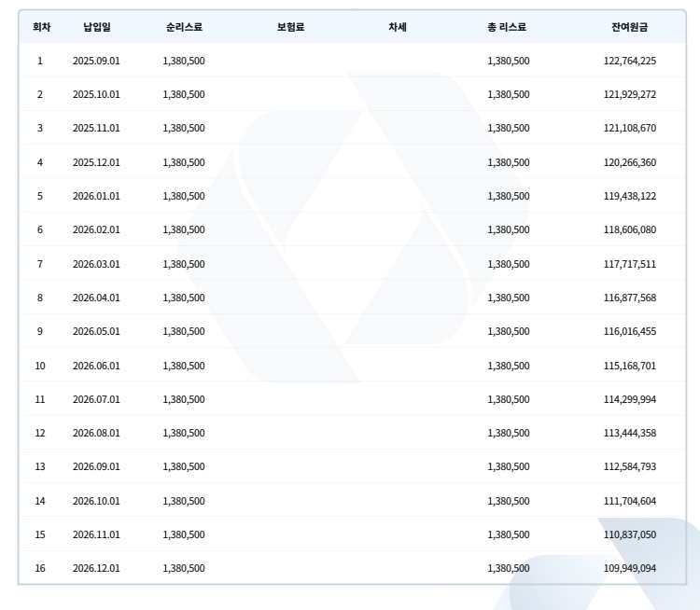Select the payment date 2025.09.01
Screen dimensions: 700x610
pyautogui.click(x=96, y=61)
